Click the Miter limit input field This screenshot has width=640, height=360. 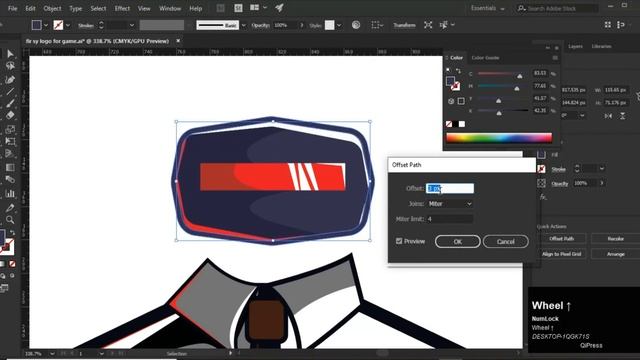(450, 219)
